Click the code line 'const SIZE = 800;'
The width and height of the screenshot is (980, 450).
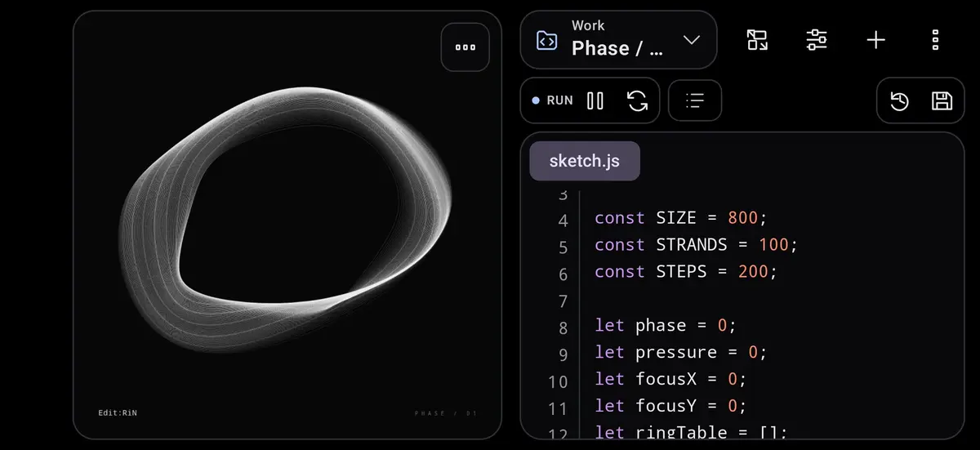pyautogui.click(x=681, y=218)
